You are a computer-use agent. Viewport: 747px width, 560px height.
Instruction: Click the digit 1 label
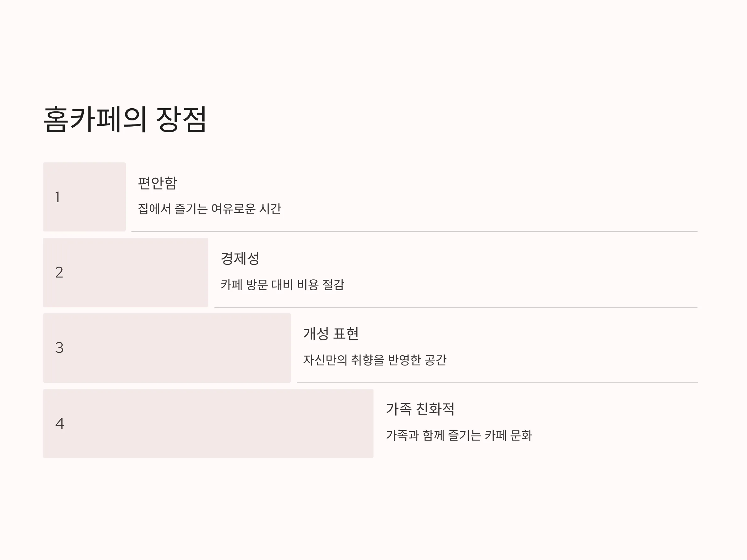(x=58, y=197)
